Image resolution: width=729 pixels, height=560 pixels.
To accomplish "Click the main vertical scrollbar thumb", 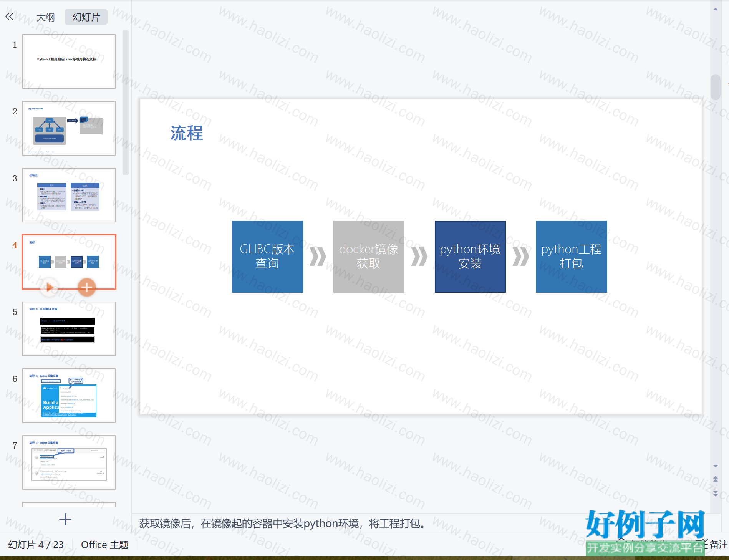I will pos(716,87).
